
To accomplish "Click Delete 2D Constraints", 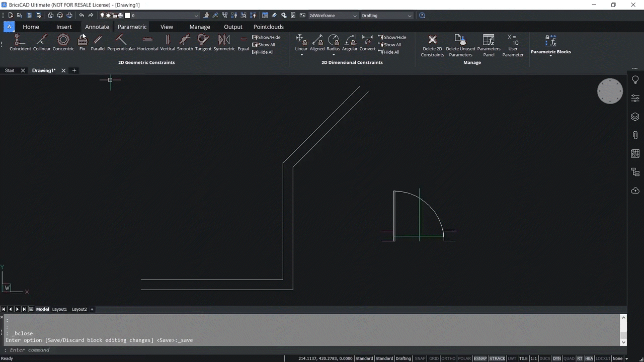I will point(432,45).
